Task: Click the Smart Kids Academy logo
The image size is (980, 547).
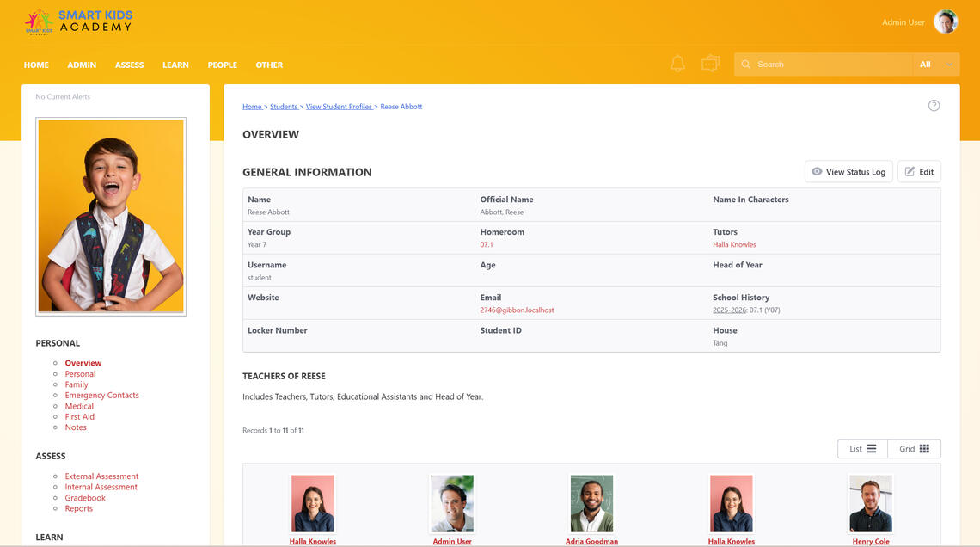Action: click(x=78, y=22)
